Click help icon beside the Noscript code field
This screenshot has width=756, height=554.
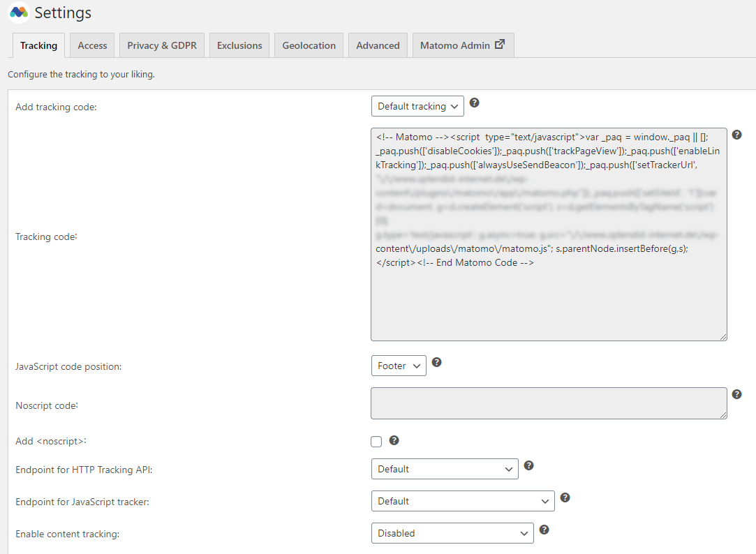click(736, 394)
